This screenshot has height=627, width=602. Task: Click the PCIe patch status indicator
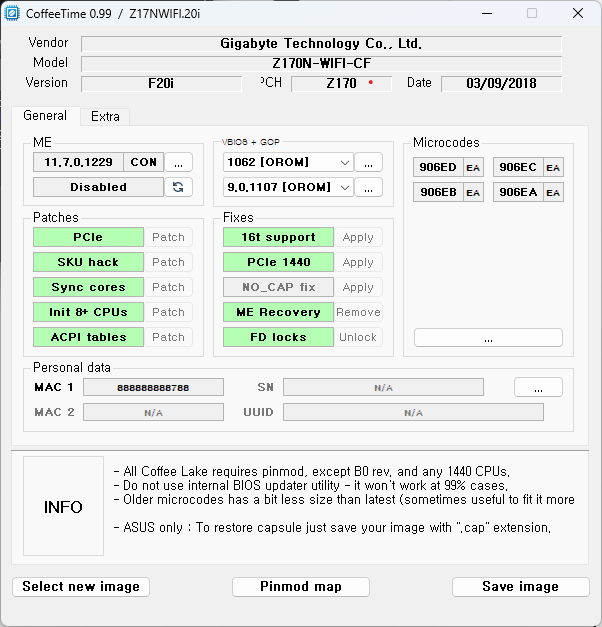coord(88,237)
